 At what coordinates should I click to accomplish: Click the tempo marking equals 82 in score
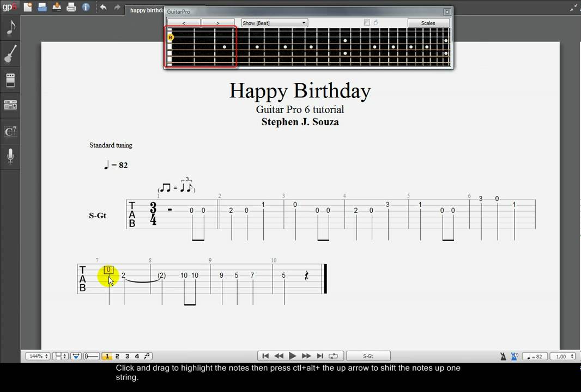click(116, 165)
